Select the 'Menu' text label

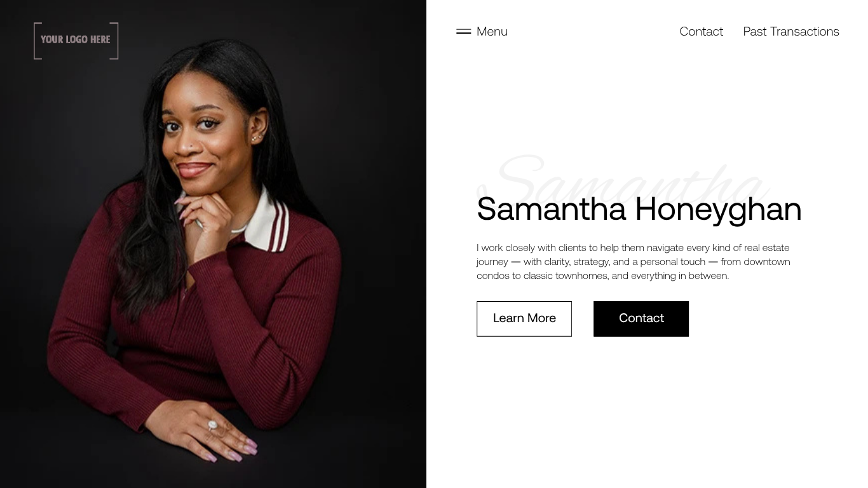492,32
